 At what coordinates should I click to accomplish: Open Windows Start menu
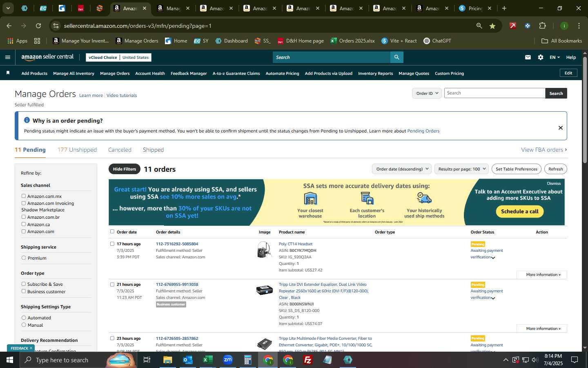click(10, 360)
